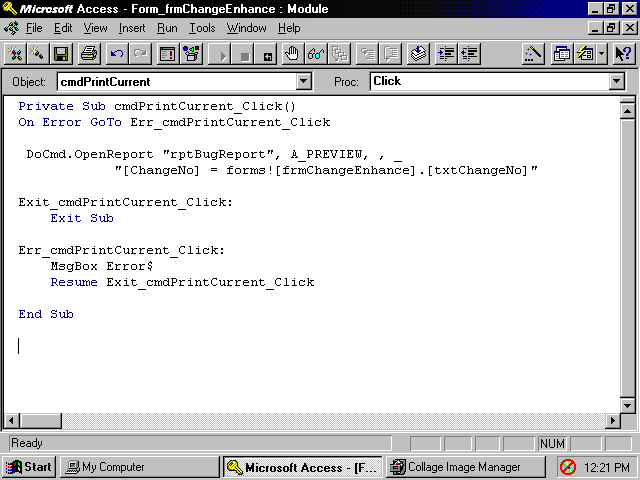Click the DoCmd.OpenReport code line

pyautogui.click(x=214, y=154)
